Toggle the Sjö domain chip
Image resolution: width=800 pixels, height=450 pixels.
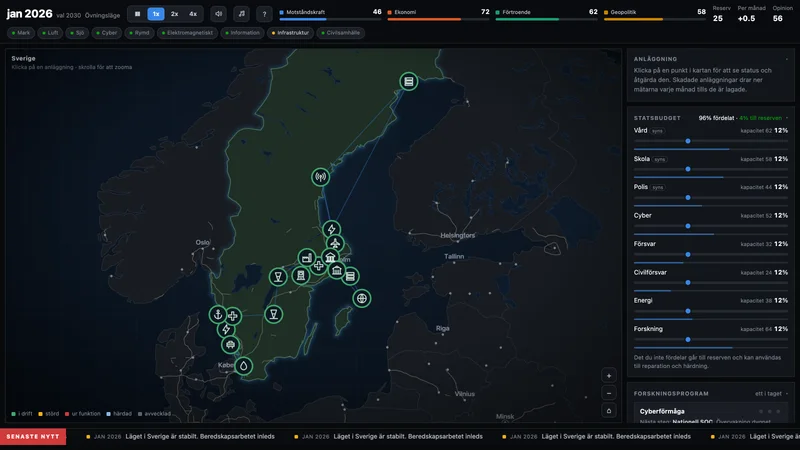coord(77,33)
